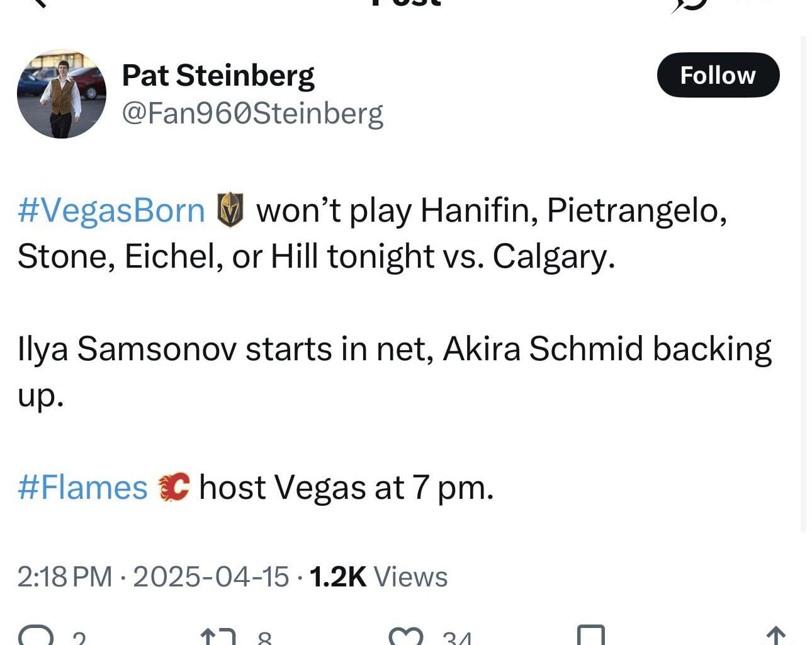Like the post with the heart icon
Image resolution: width=812 pixels, height=645 pixels.
[x=406, y=637]
